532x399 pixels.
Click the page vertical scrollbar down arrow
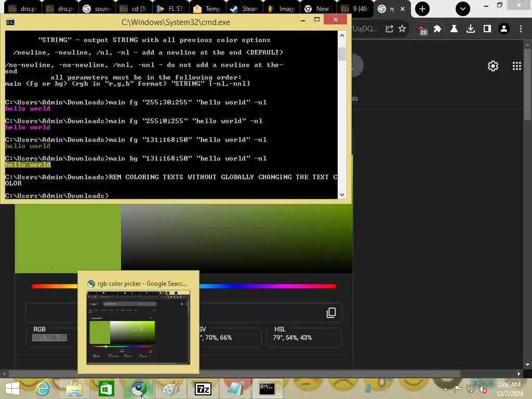(527, 365)
